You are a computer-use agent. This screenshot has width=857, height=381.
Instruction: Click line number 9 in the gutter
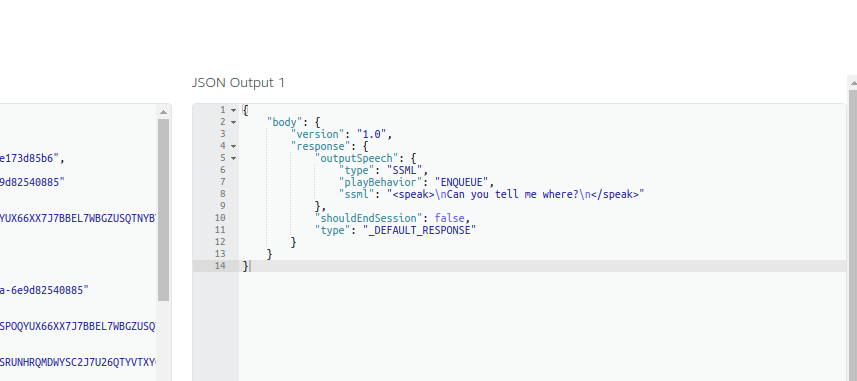[x=222, y=206]
